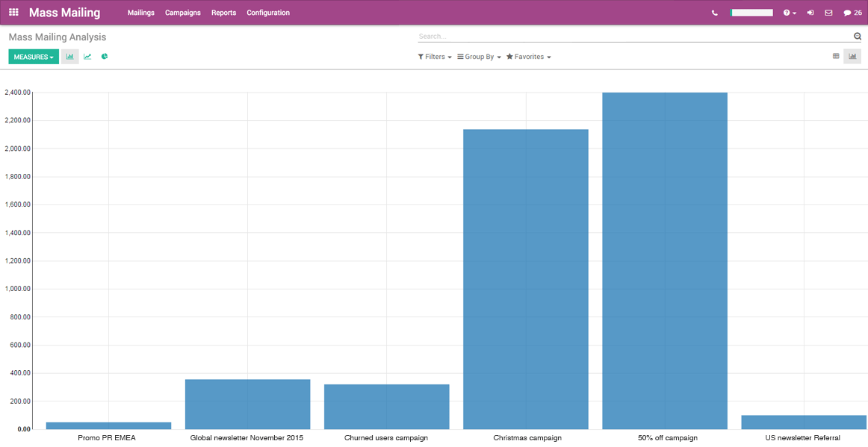
Task: Open the Filters panel
Action: [x=434, y=56]
